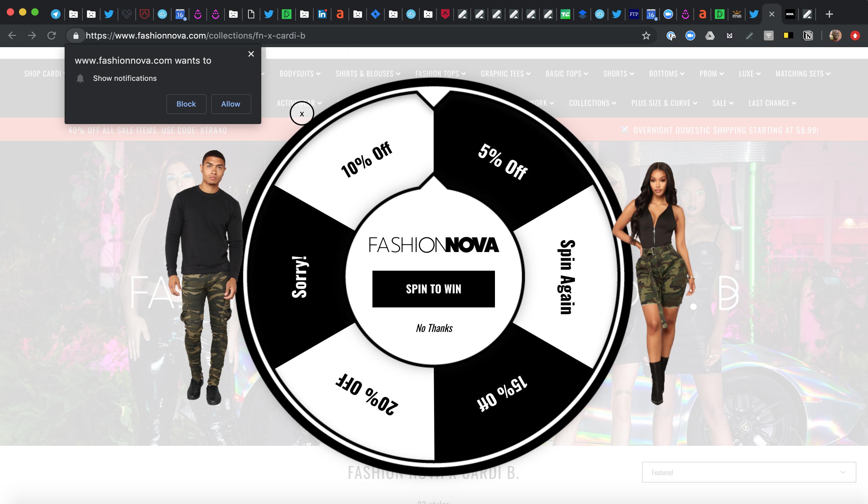The height and width of the screenshot is (504, 868).
Task: Open the Collections navigation menu
Action: (592, 103)
